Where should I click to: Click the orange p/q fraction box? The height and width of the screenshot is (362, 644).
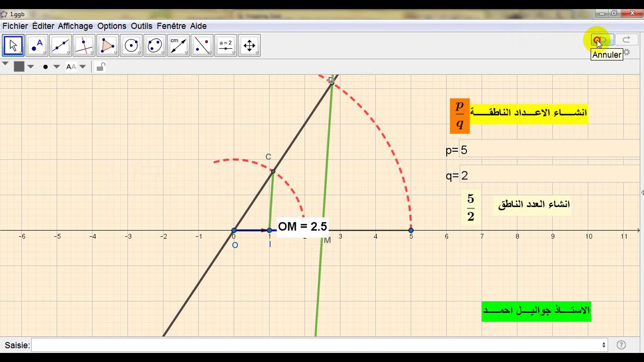[x=459, y=116]
